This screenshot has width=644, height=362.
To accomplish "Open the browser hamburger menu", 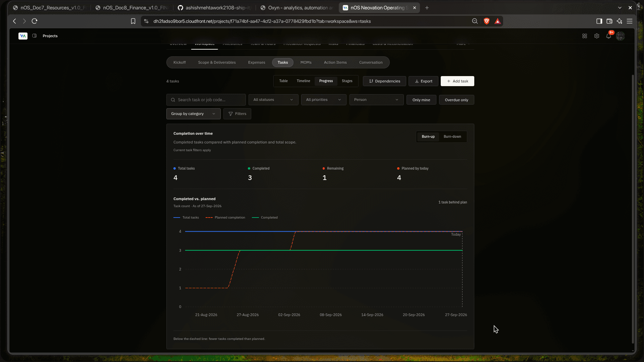I will tap(630, 21).
